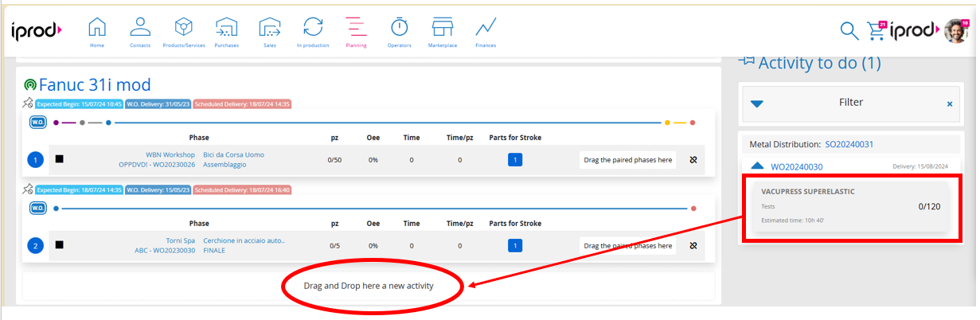Click the 'Scheduled Delivery: 18/07/24 14:35' tag

(x=242, y=103)
